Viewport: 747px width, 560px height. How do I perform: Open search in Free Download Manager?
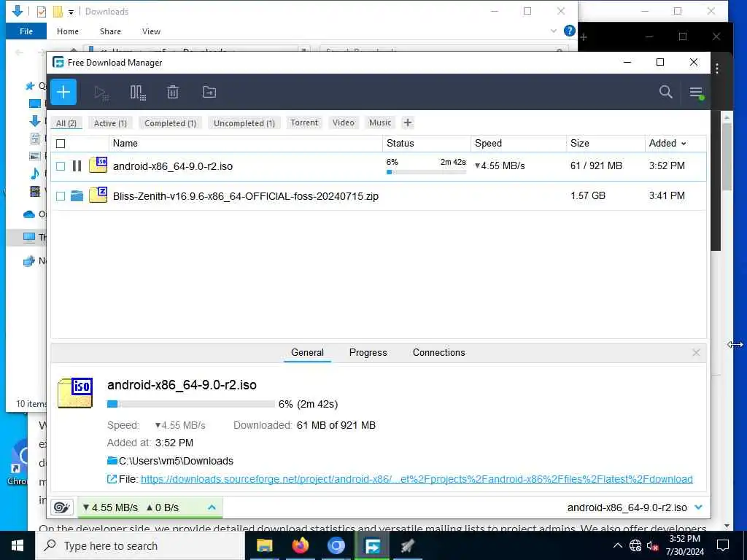coord(665,92)
